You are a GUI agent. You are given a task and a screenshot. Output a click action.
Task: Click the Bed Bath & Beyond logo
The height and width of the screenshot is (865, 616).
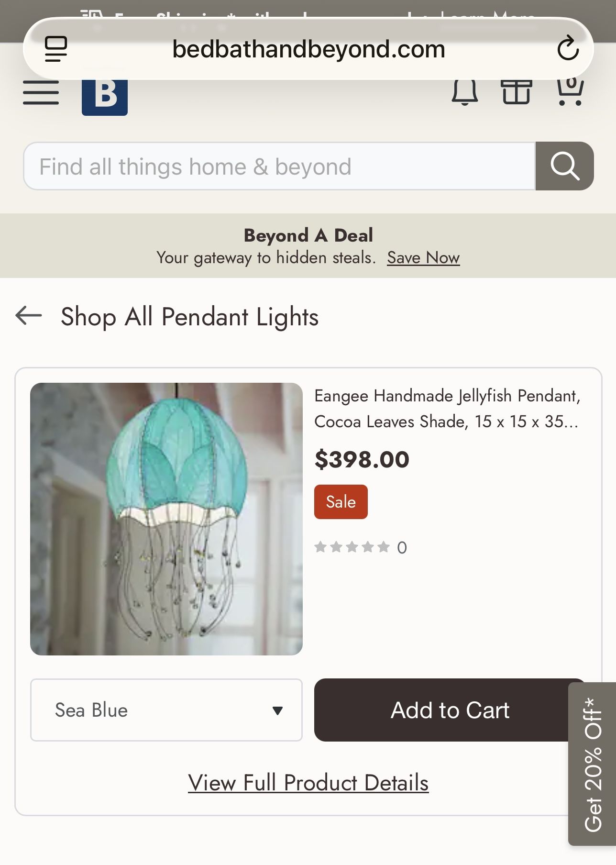pyautogui.click(x=105, y=96)
